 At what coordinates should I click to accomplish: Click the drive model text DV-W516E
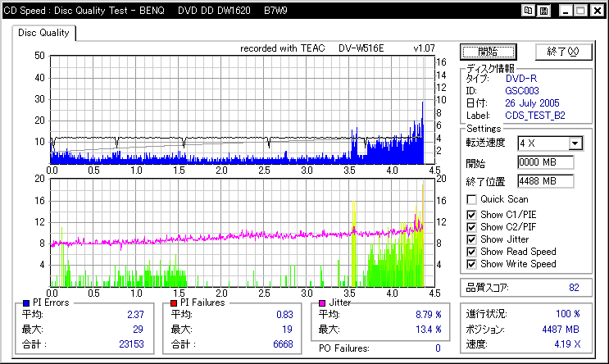[361, 48]
